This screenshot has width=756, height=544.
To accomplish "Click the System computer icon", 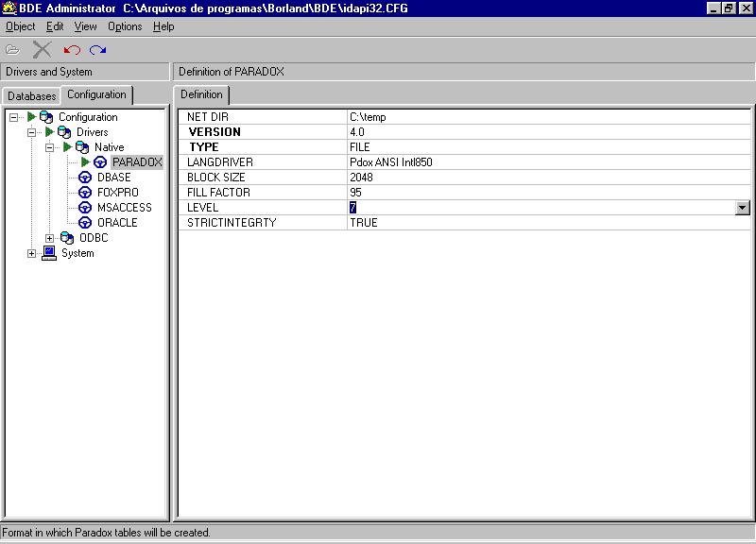I will click(49, 253).
